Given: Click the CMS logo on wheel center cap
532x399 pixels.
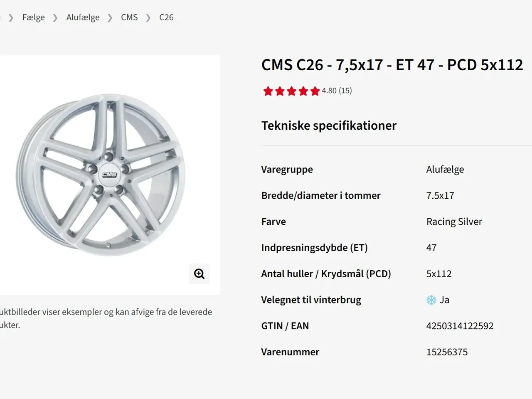Looking at the screenshot, I should pos(109,175).
